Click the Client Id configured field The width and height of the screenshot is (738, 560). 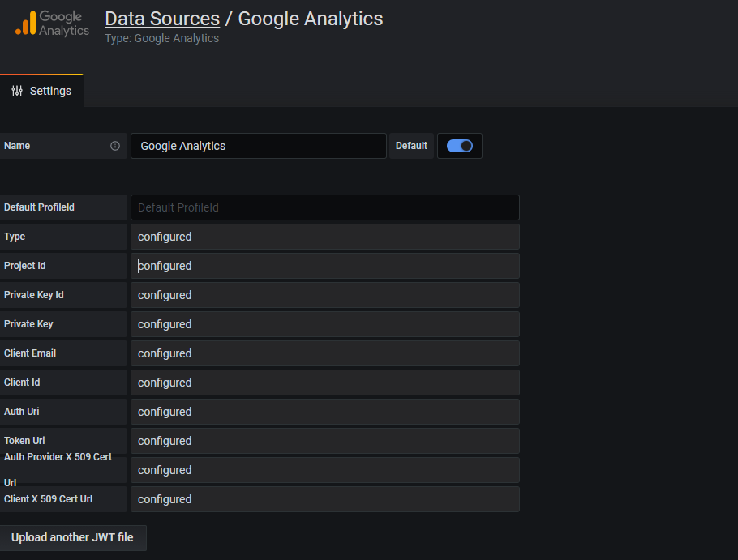coord(324,383)
